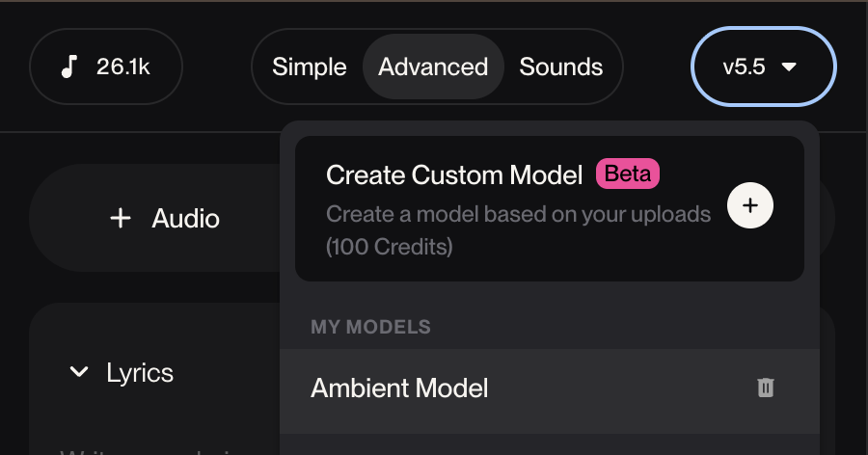Click the custom model uploads description text
This screenshot has height=455, width=868.
tap(518, 214)
